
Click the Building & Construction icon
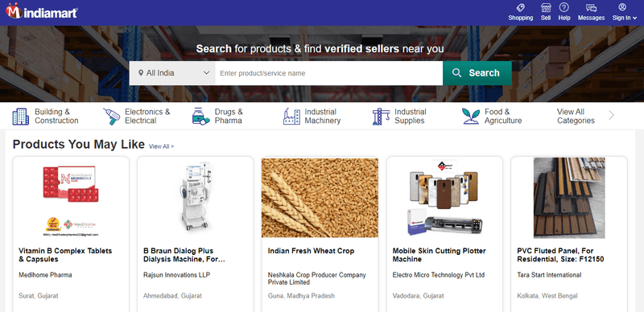(x=21, y=117)
